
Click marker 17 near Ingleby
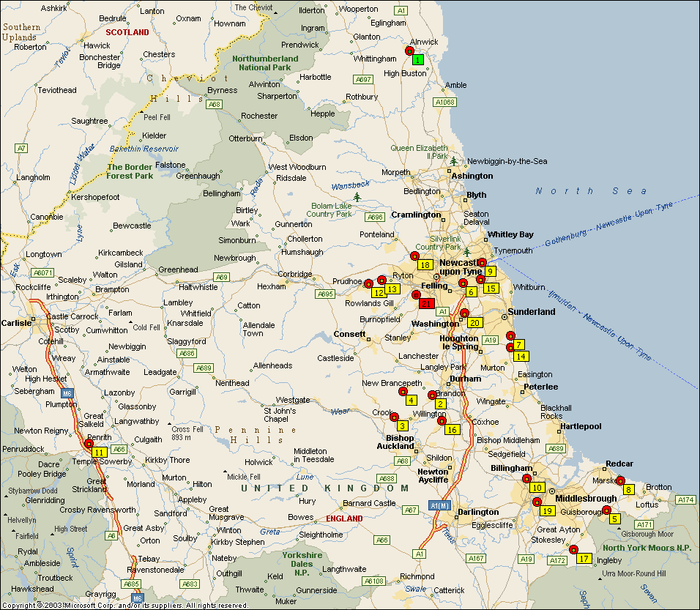584,558
